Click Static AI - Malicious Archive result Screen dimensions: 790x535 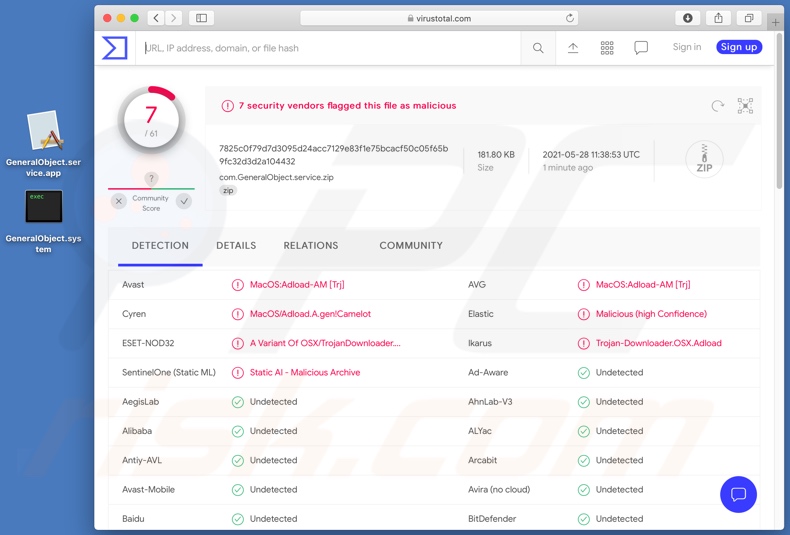[x=305, y=372]
